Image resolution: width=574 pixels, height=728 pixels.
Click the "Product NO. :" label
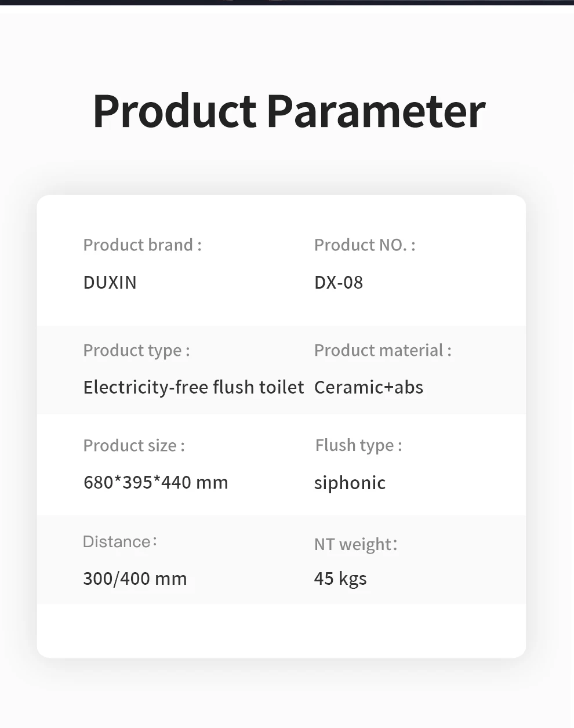click(x=365, y=245)
